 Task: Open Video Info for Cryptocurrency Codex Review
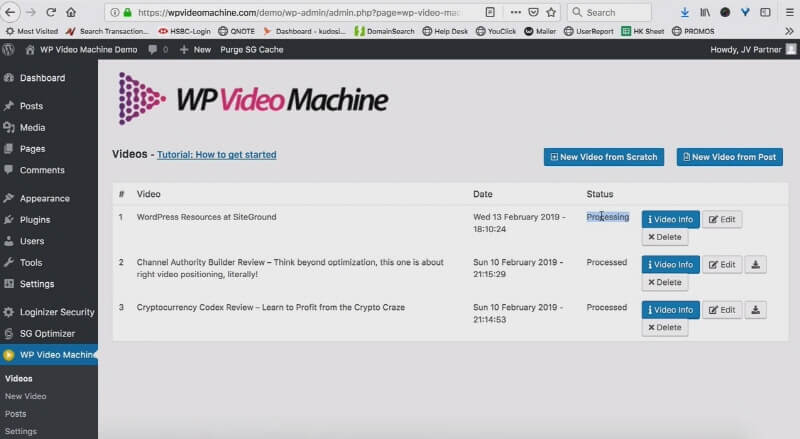point(670,310)
